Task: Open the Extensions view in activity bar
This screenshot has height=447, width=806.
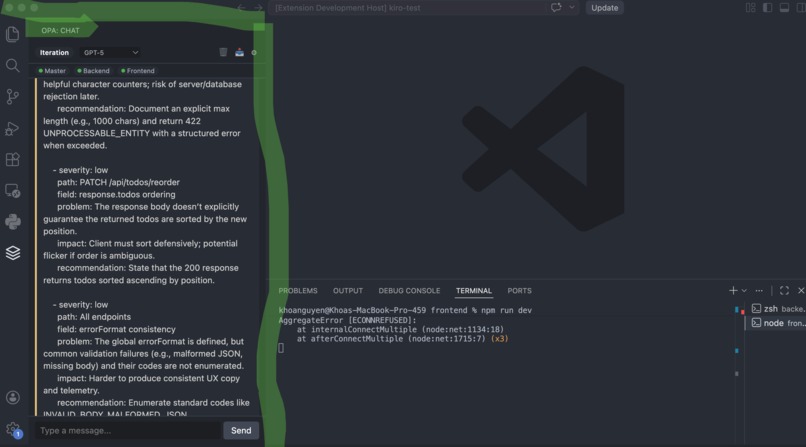Action: click(x=12, y=160)
